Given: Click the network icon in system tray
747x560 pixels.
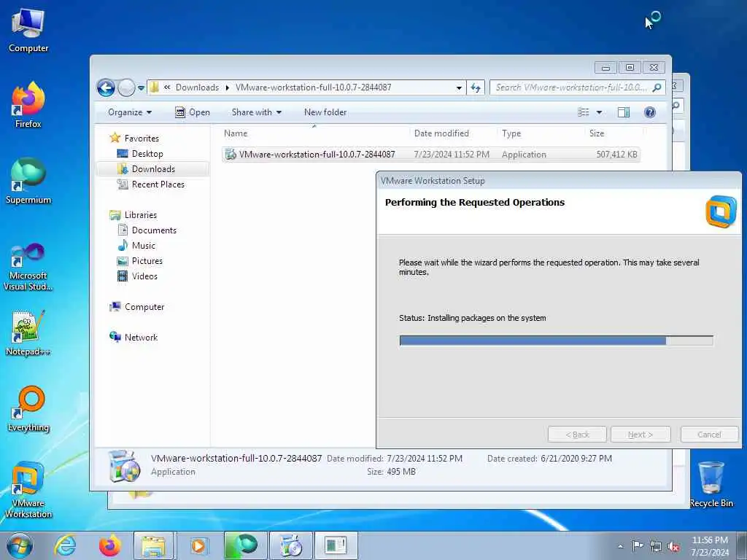Looking at the screenshot, I should 656,546.
